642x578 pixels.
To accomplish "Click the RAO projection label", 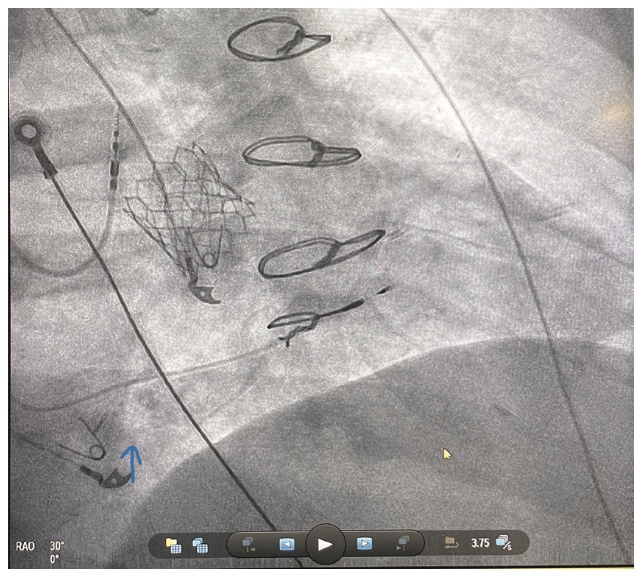I will point(25,547).
